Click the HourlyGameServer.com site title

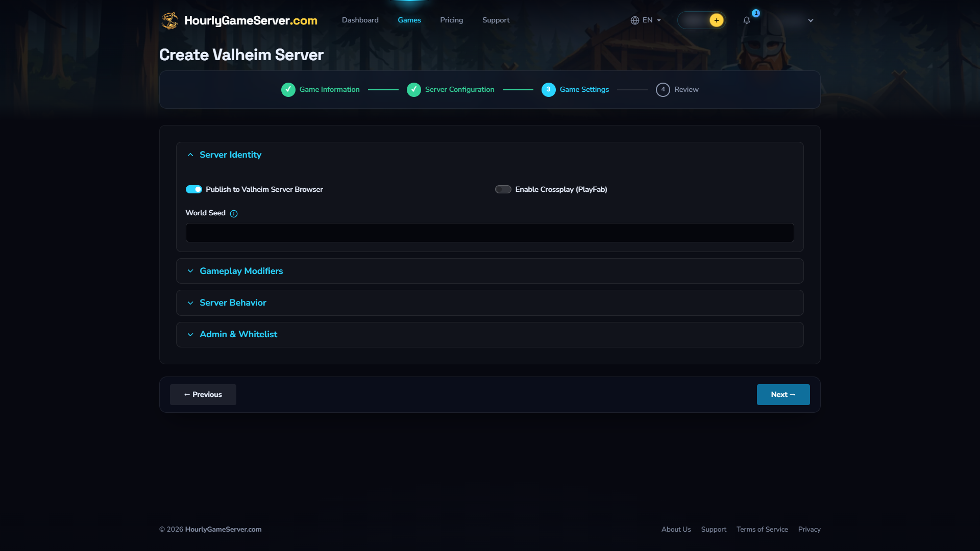pos(251,20)
